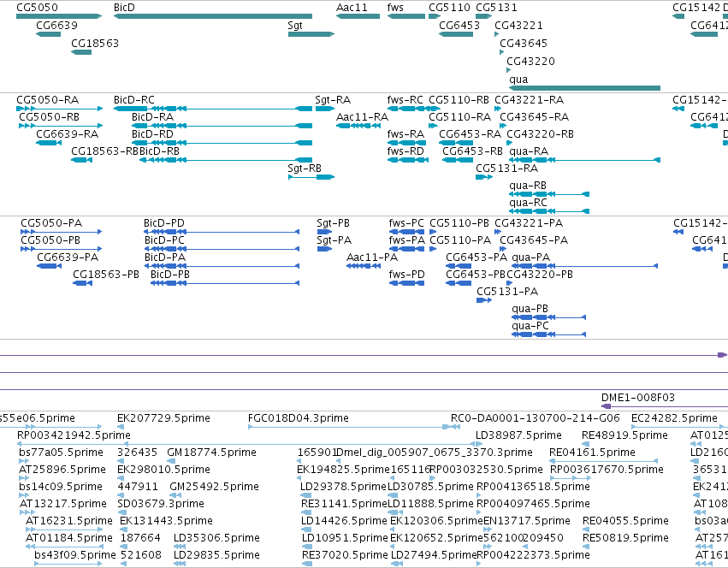The image size is (728, 568).
Task: Click EST EC24282.5prime
Action: click(679, 427)
